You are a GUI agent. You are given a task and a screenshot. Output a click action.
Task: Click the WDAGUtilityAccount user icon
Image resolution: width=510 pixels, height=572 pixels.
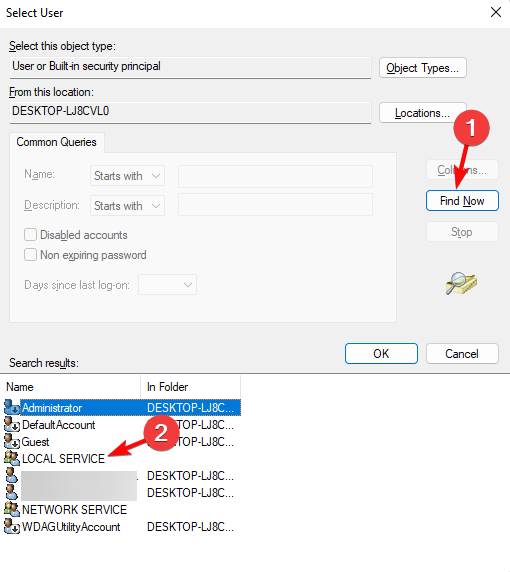12,527
